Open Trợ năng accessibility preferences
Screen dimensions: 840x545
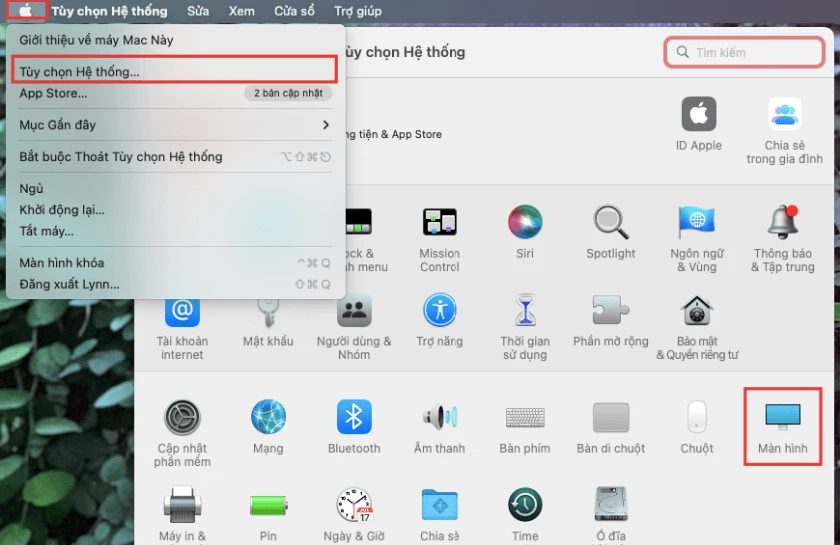click(x=439, y=320)
